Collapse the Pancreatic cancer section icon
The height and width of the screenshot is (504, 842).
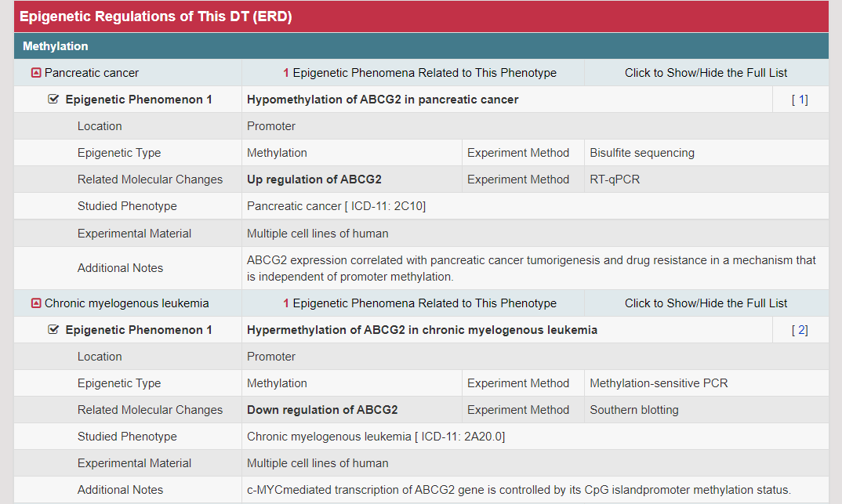36,73
